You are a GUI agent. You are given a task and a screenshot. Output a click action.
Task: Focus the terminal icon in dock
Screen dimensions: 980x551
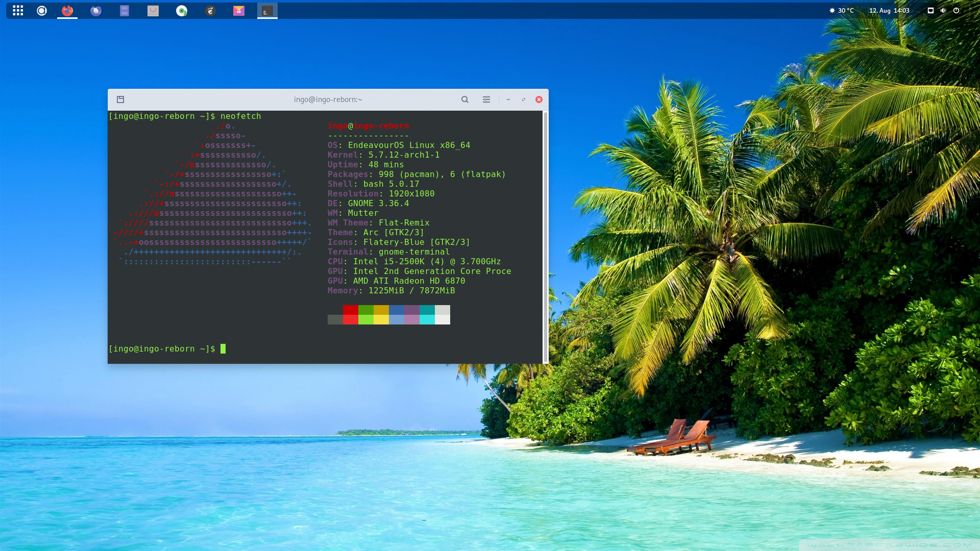pos(267,11)
